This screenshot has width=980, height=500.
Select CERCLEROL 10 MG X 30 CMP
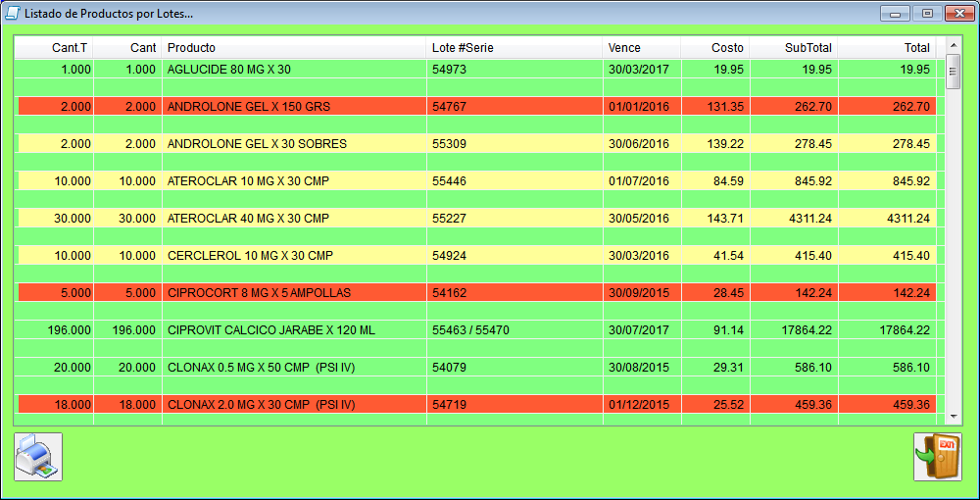click(x=250, y=256)
